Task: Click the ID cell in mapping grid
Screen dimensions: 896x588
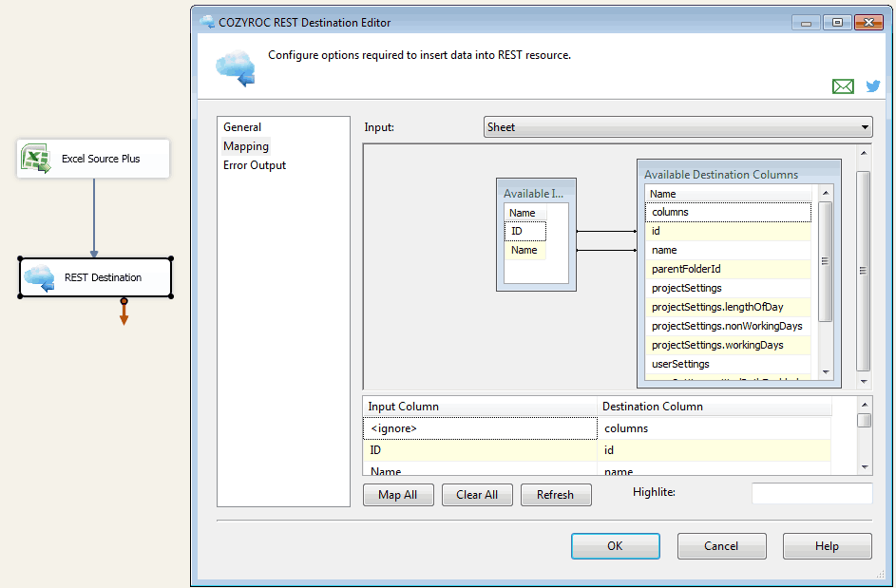Action: 480,450
